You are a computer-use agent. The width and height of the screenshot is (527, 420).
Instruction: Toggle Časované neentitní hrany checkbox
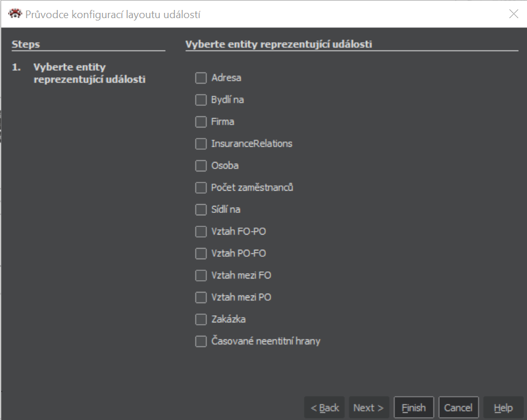point(201,341)
